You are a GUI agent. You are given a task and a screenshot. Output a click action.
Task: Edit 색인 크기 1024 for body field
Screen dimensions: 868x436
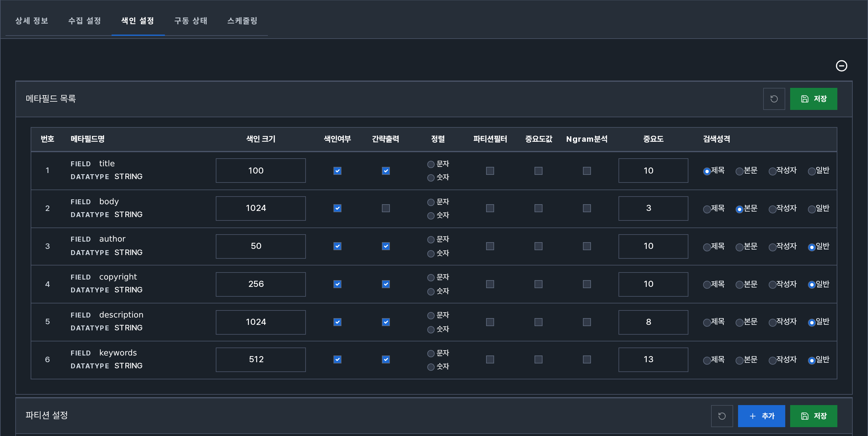pyautogui.click(x=261, y=209)
